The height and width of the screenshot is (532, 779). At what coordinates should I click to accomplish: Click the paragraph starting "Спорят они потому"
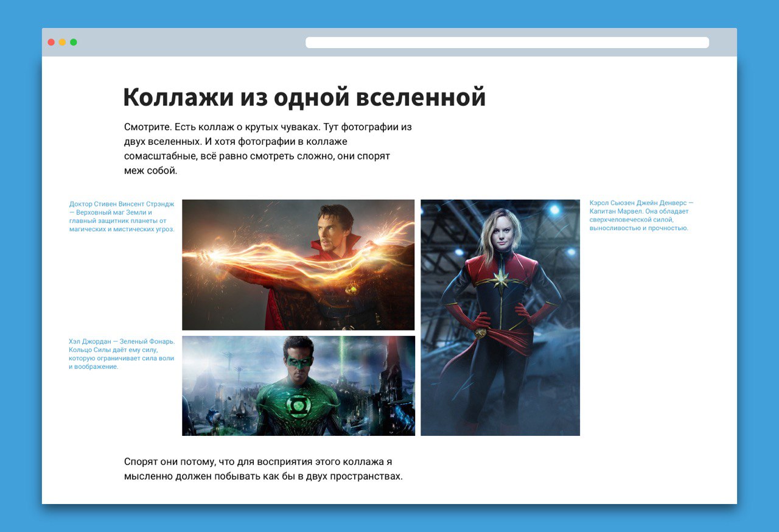click(264, 469)
